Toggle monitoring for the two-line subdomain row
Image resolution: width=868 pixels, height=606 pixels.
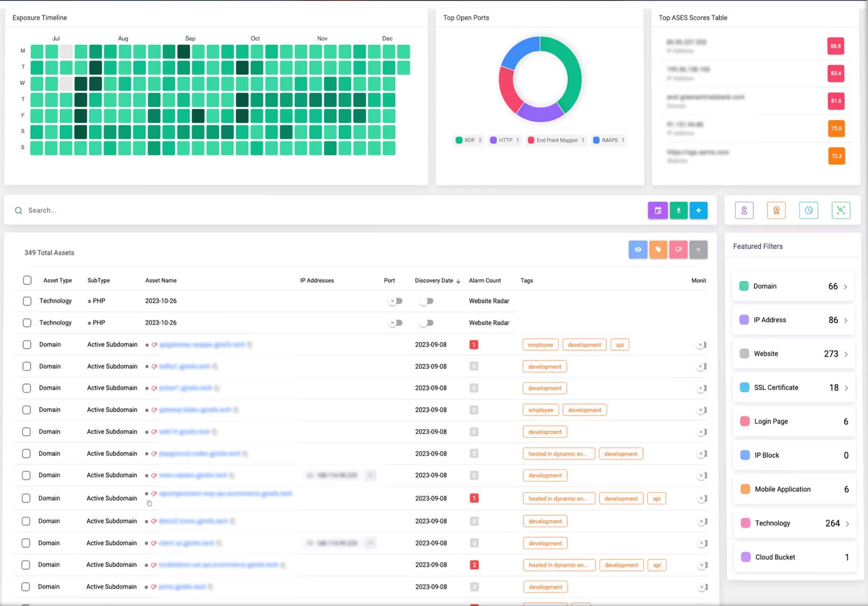click(x=702, y=498)
